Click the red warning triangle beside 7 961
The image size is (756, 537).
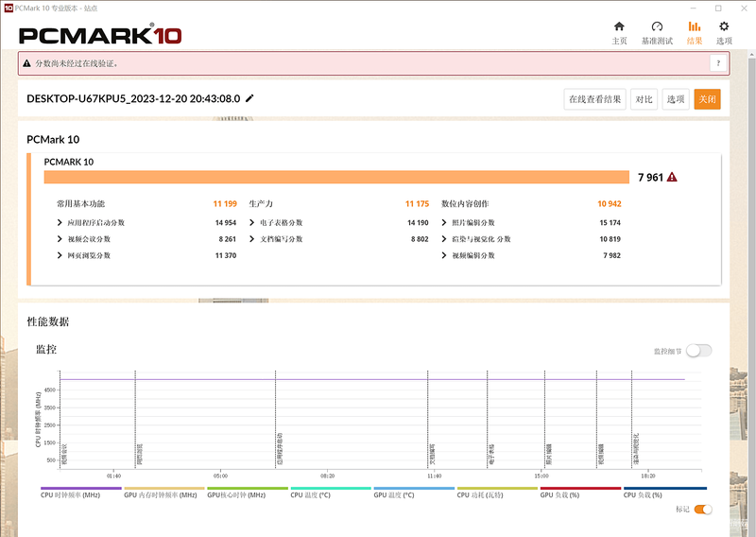pos(672,177)
